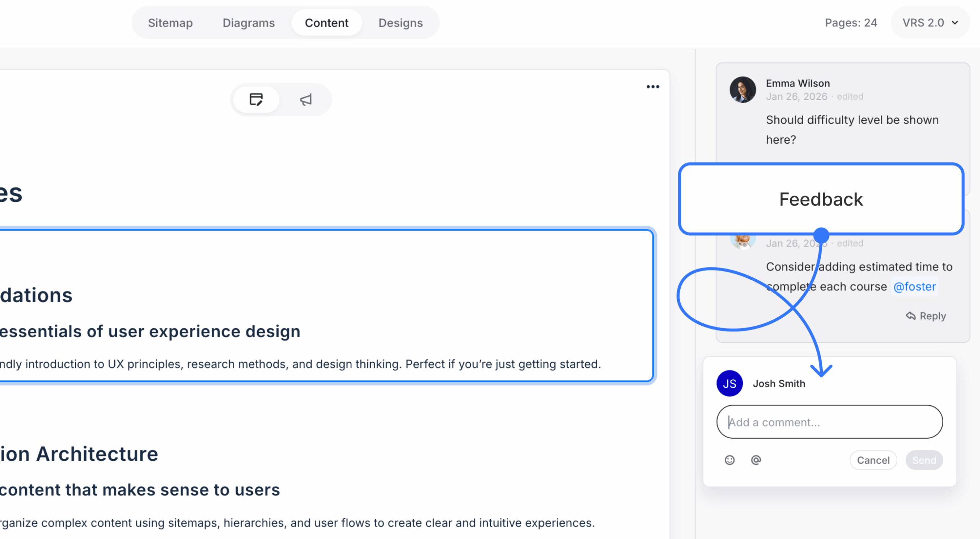Click the megaphone announcement icon
980x539 pixels.
click(305, 100)
